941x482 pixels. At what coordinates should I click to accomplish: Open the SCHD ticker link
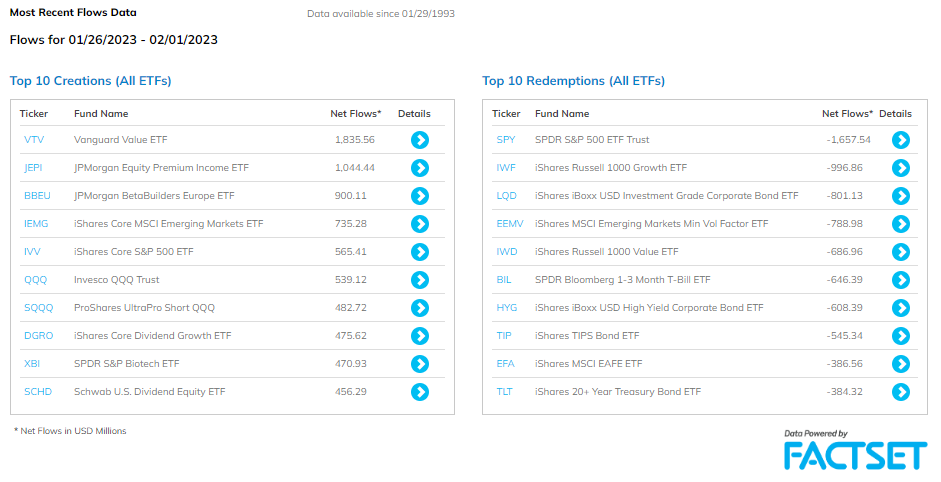click(38, 392)
